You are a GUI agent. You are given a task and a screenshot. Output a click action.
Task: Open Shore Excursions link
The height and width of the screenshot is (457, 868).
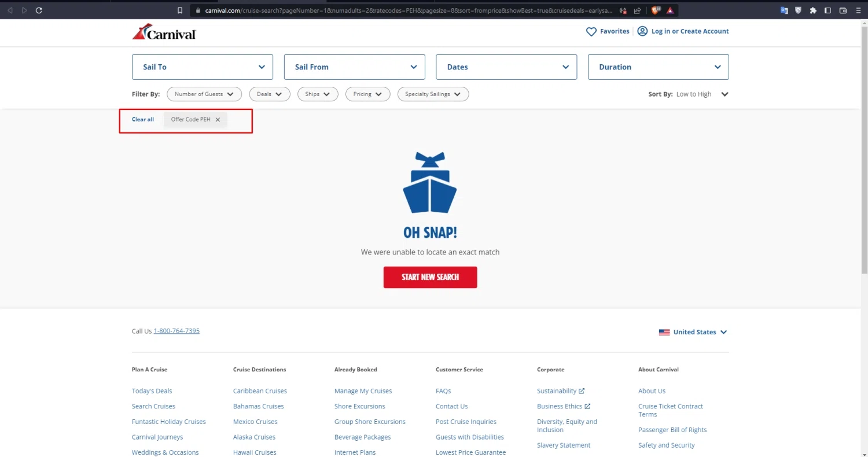360,407
